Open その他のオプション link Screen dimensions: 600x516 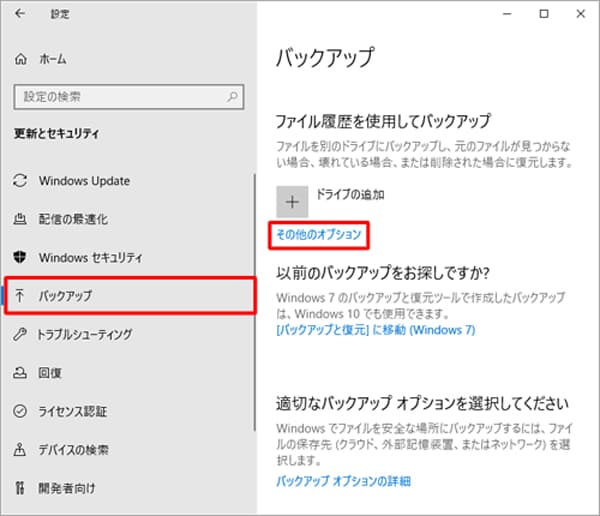(x=319, y=234)
